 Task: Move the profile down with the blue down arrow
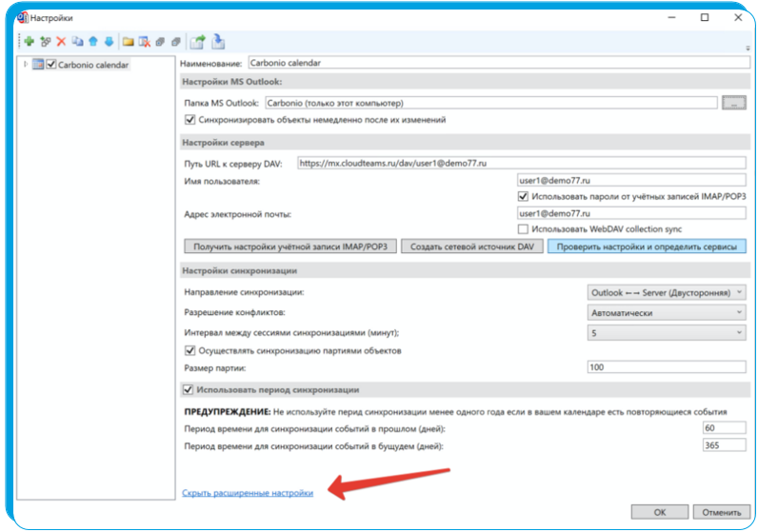coord(110,42)
